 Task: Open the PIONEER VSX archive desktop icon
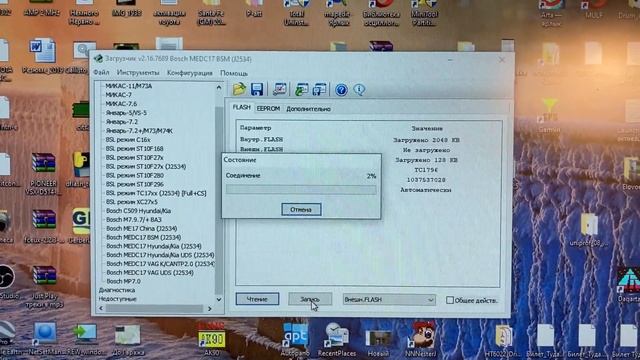(44, 173)
